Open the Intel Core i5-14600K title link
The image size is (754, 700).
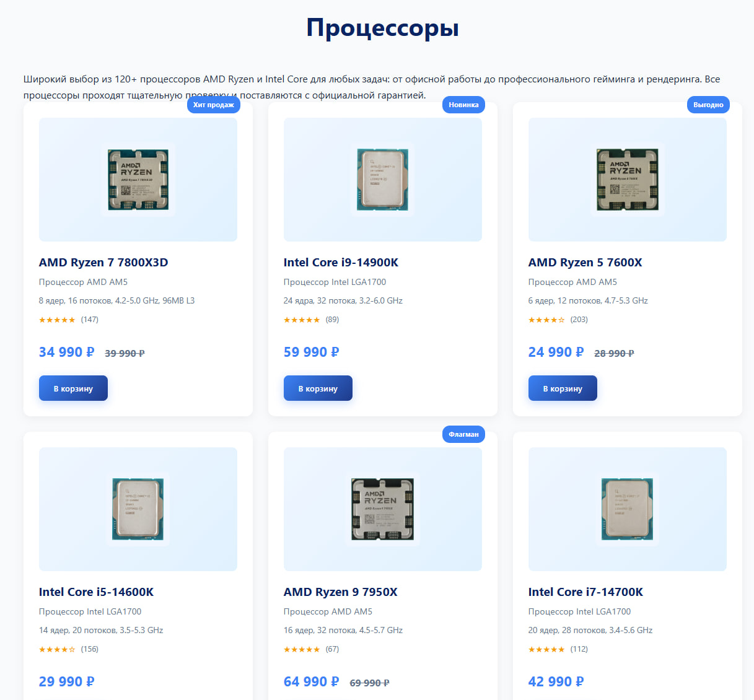tap(96, 592)
